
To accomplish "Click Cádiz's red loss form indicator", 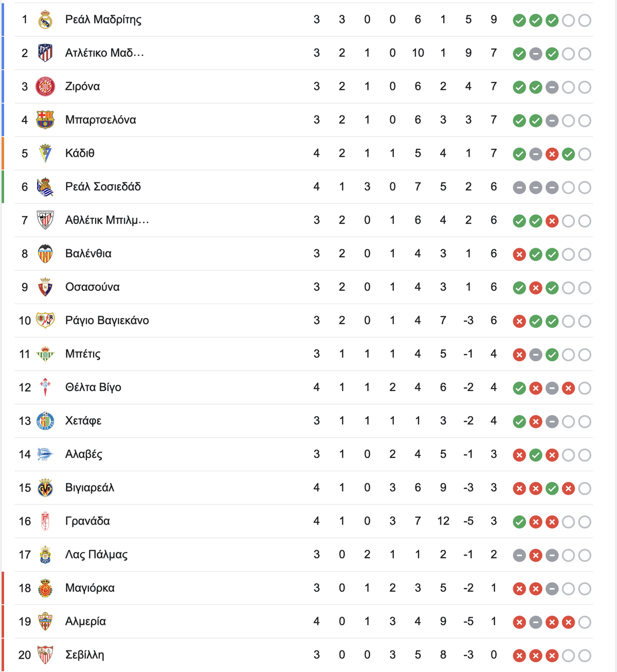I will click(x=552, y=154).
